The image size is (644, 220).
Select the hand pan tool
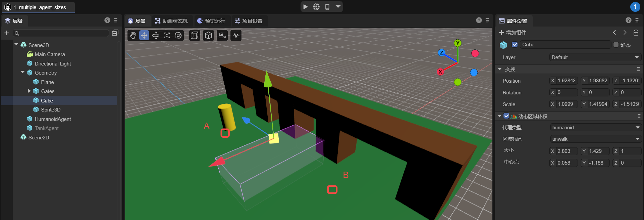[x=133, y=36]
